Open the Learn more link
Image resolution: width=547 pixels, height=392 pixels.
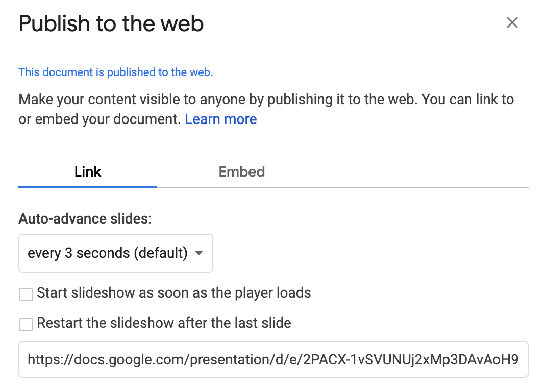click(x=220, y=119)
